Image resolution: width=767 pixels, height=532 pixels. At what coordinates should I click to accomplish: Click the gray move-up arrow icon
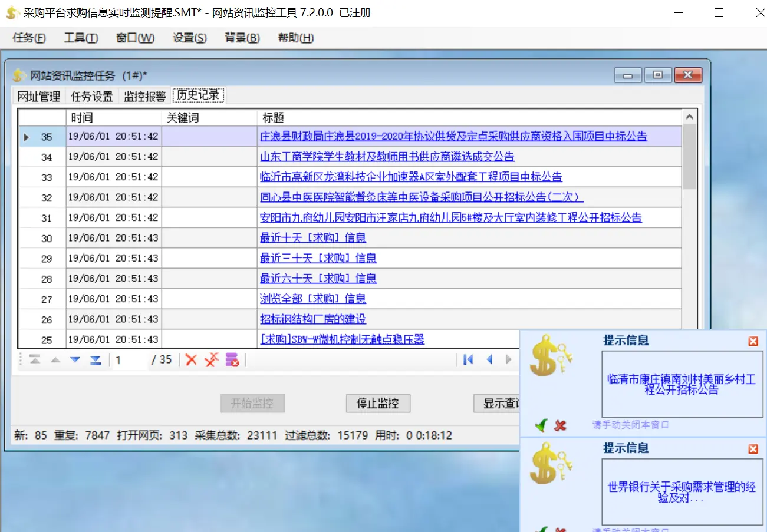(55, 360)
